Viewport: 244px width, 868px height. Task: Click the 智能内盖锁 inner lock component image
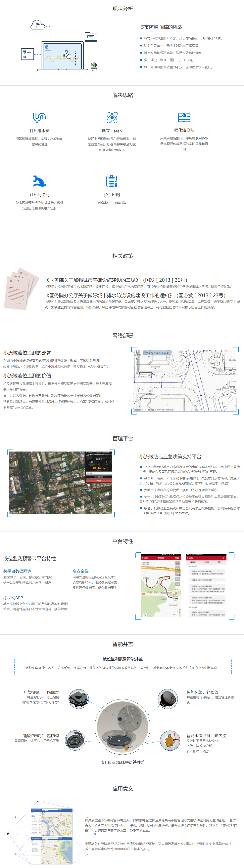point(75,740)
